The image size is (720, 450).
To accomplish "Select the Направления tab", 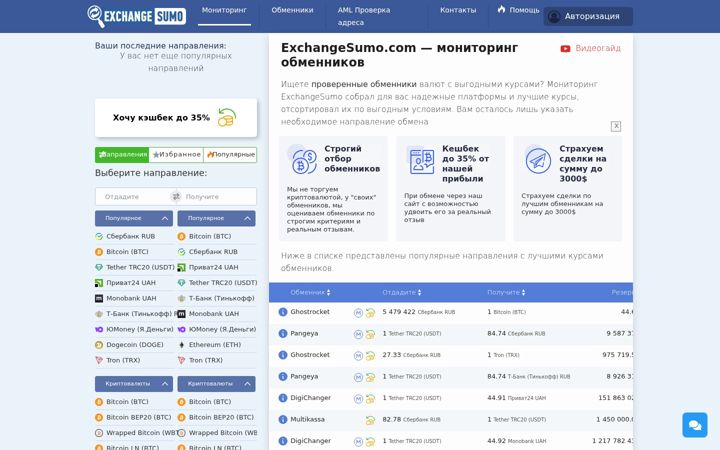I will point(122,155).
